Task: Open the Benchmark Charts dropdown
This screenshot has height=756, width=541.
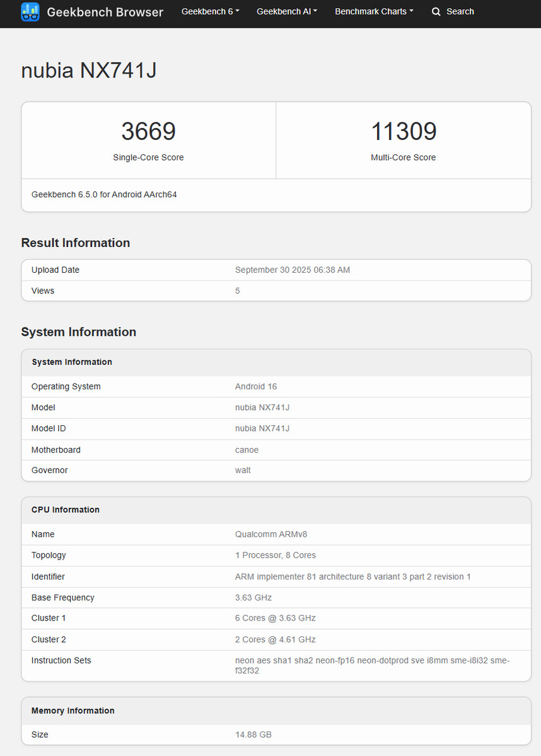Action: 374,11
